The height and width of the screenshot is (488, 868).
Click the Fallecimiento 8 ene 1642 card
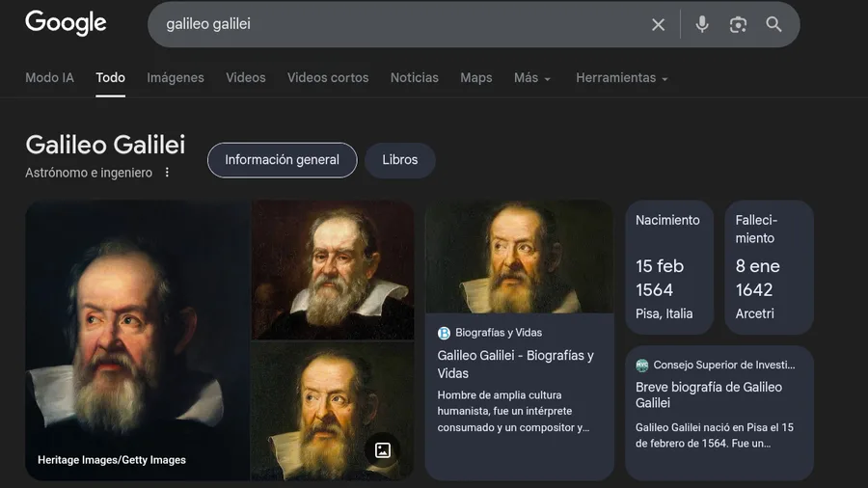(769, 267)
